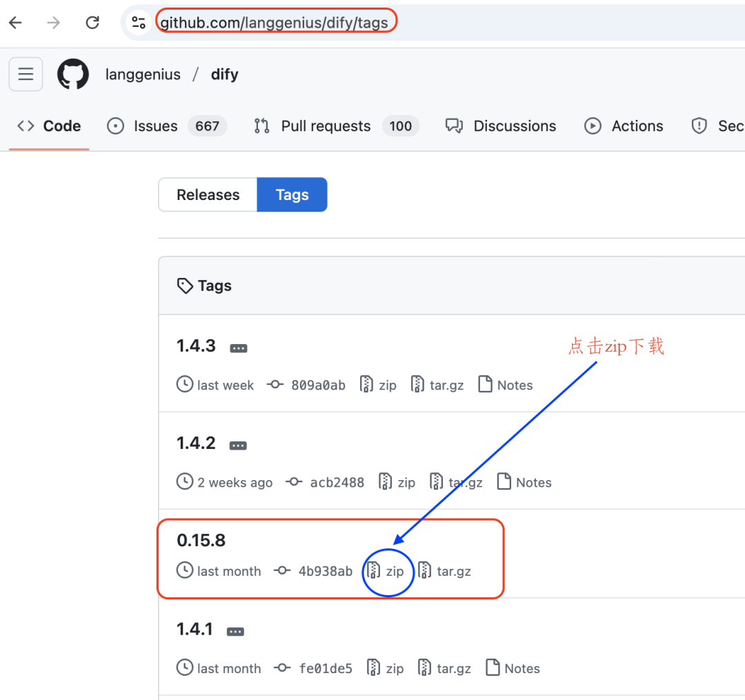745x700 pixels.
Task: Download zip for tag 1.4.1
Action: pos(386,668)
